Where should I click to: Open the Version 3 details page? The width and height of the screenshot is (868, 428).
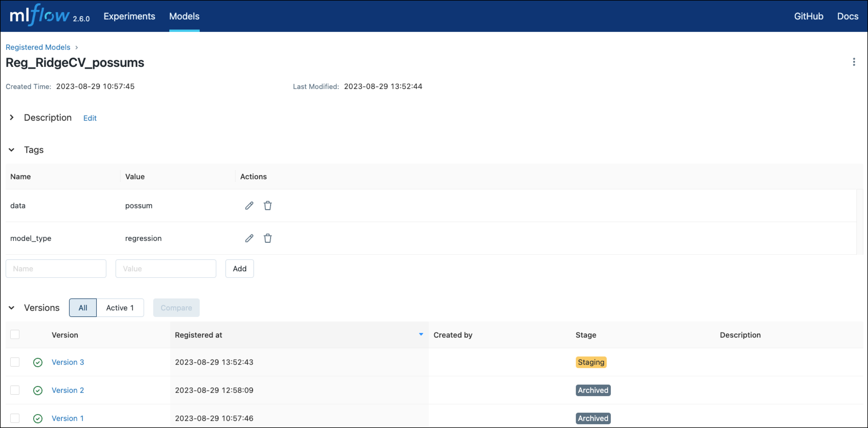tap(68, 362)
